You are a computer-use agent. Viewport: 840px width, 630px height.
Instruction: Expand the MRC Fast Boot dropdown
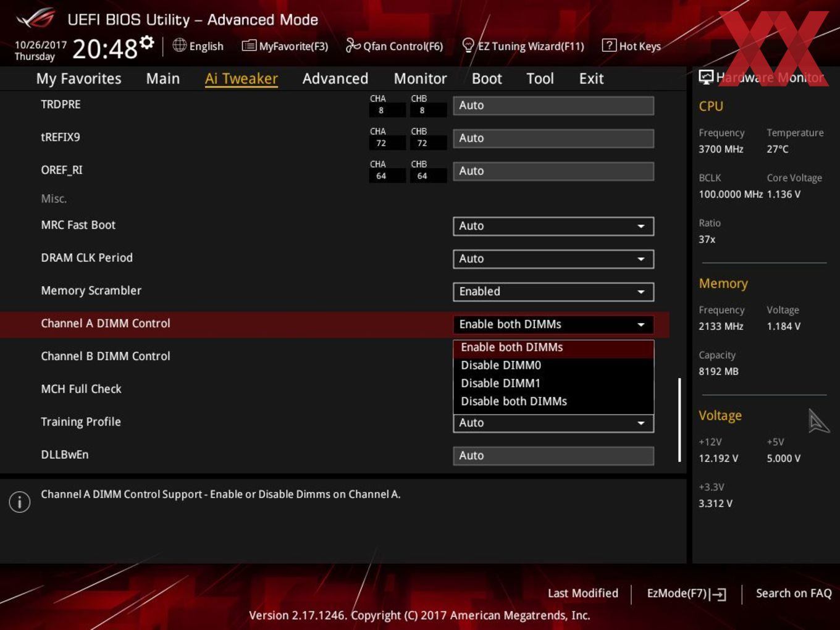553,226
